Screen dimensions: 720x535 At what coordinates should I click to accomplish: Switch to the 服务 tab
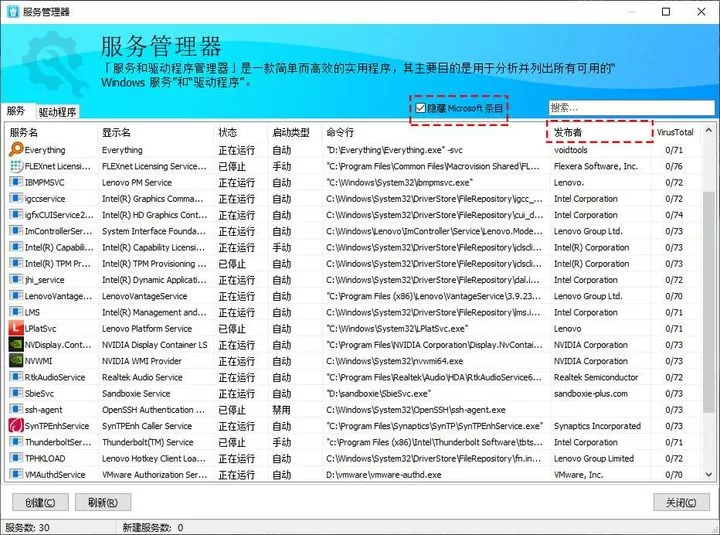[17, 111]
